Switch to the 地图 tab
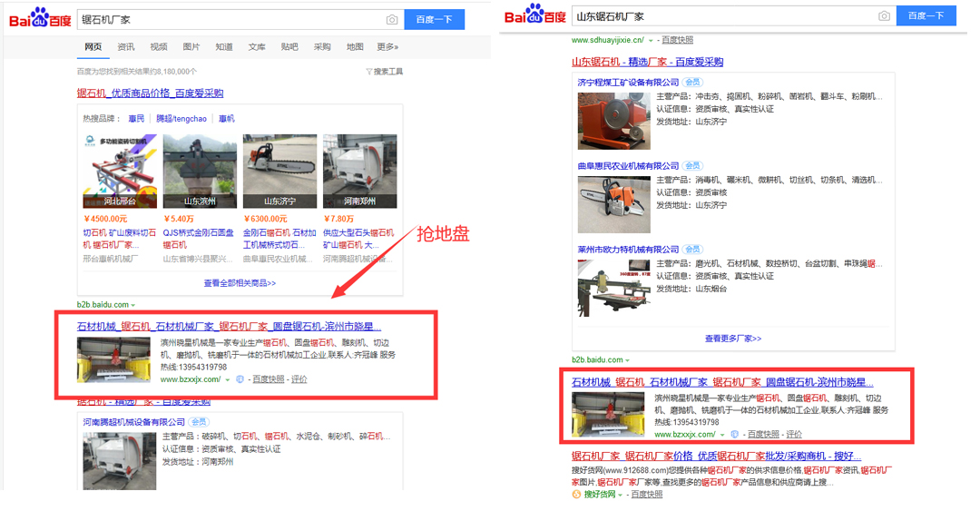The height and width of the screenshot is (521, 980). click(355, 47)
